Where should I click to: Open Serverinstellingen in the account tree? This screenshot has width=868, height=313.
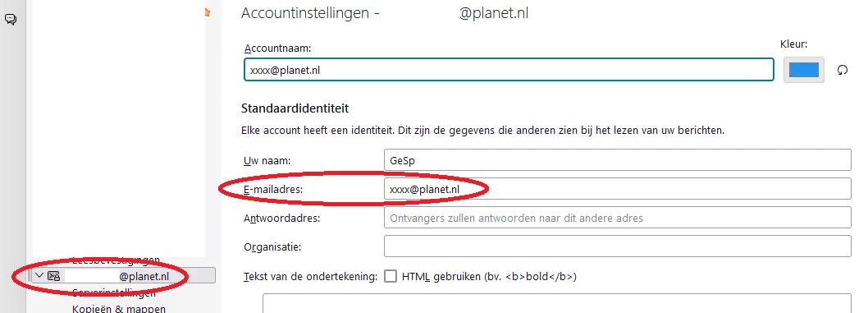pos(114,292)
